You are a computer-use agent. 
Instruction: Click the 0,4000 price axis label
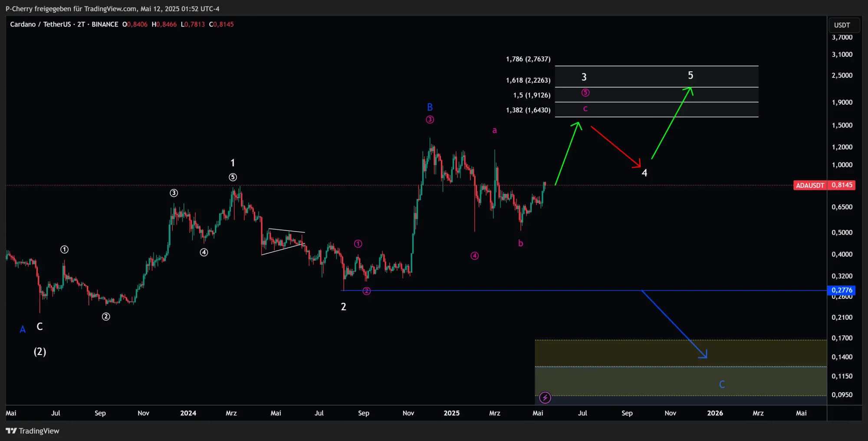click(842, 254)
